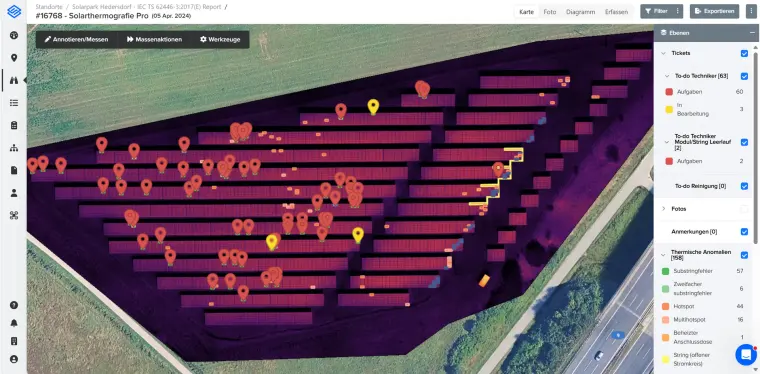760x374 pixels.
Task: Click the Filter button
Action: (x=657, y=11)
